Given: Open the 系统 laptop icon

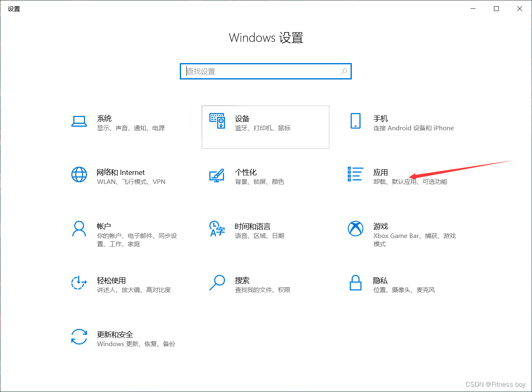Looking at the screenshot, I should (x=79, y=122).
